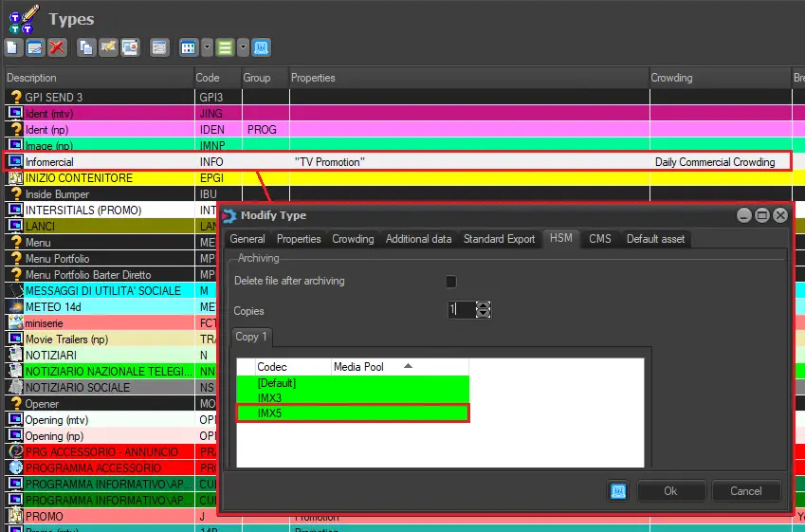
Task: Click the red X delete icon
Action: click(57, 47)
